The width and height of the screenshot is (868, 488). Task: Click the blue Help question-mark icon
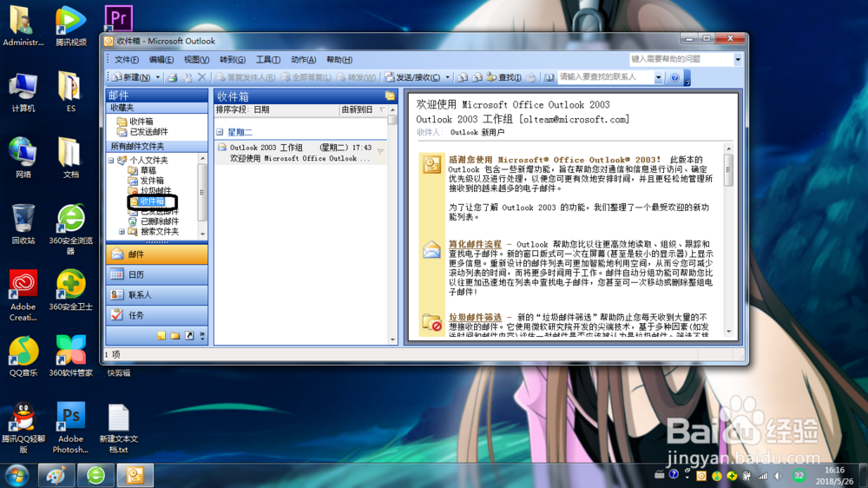pyautogui.click(x=674, y=77)
